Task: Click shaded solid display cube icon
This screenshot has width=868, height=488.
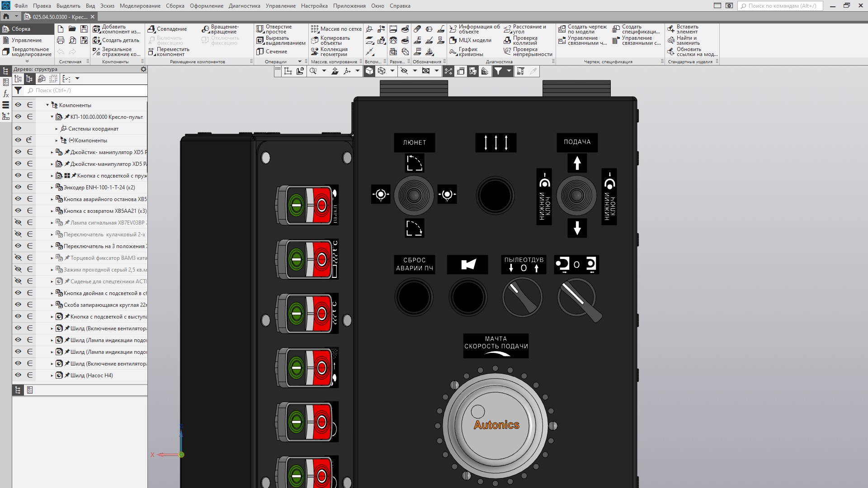Action: (x=369, y=71)
